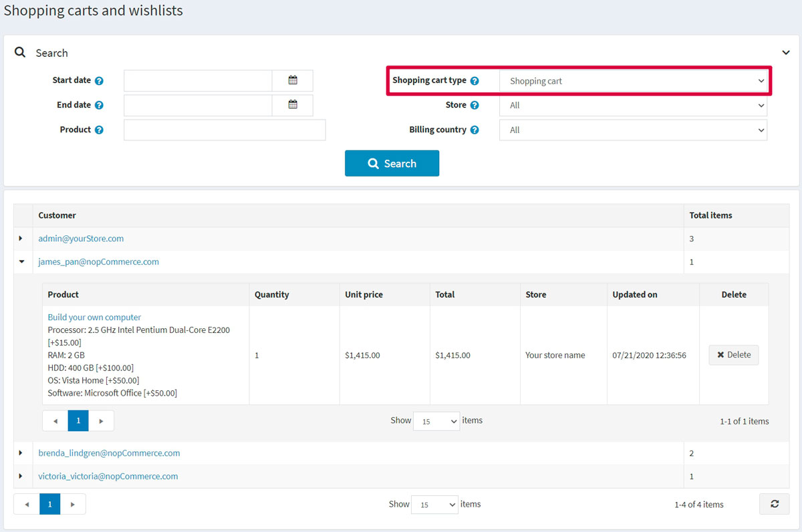This screenshot has height=532, width=802.
Task: Open brenda_lindgren@nopCommerce.com customer link
Action: [109, 453]
